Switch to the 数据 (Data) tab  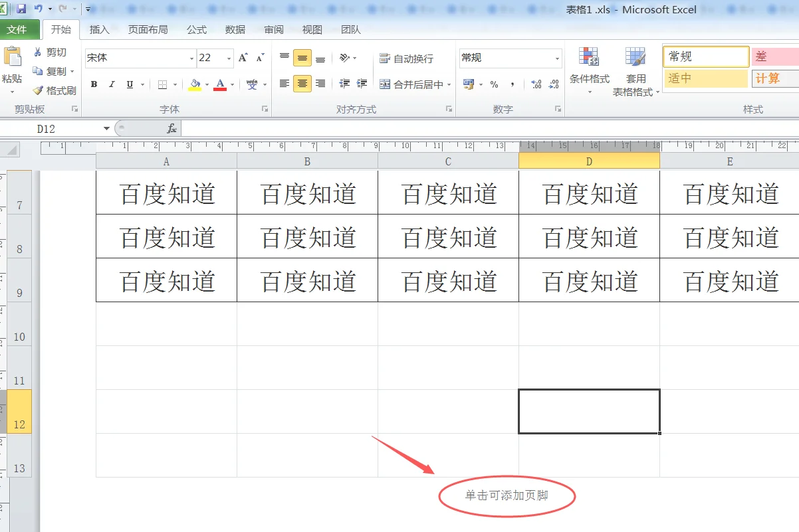(235, 30)
